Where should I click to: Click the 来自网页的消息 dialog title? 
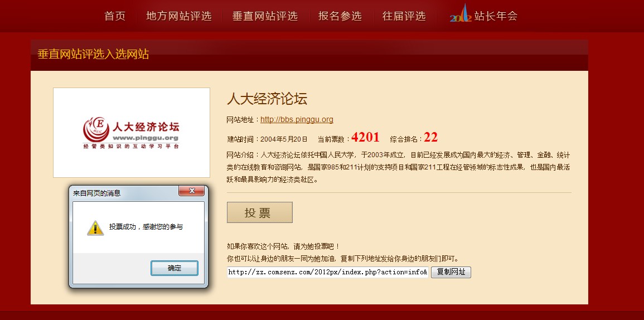[x=96, y=193]
